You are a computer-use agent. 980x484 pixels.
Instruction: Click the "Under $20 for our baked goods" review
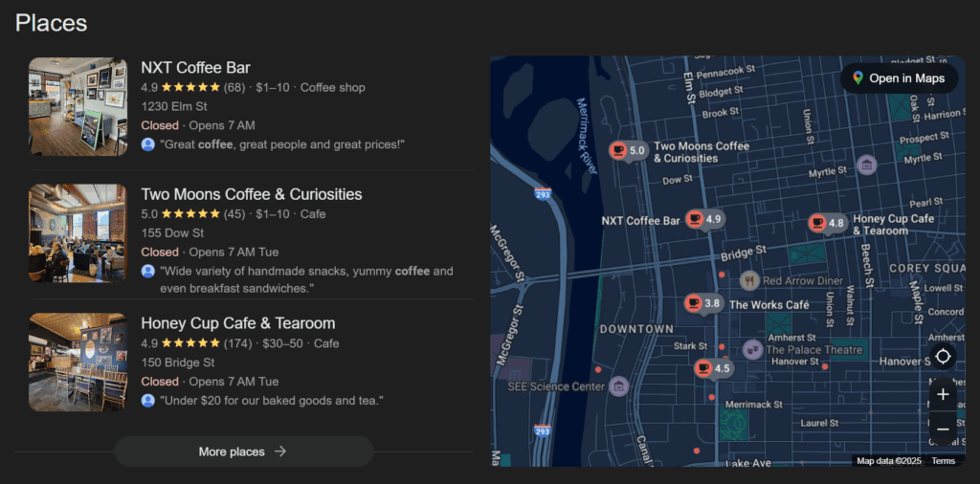[271, 401]
